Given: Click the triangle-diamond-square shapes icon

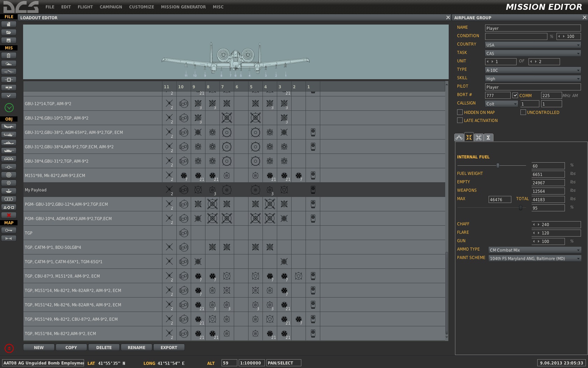Looking at the screenshot, I should [x=9, y=207].
